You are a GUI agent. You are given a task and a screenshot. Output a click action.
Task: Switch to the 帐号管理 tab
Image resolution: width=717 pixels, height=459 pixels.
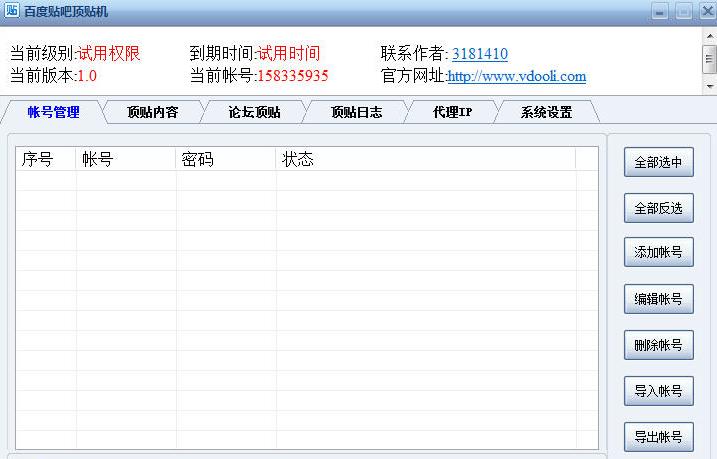[53, 112]
